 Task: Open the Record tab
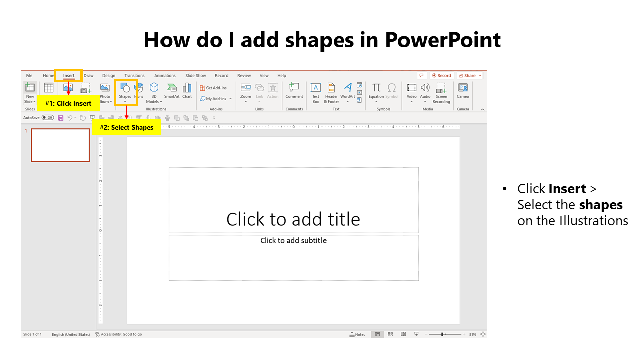[221, 76]
